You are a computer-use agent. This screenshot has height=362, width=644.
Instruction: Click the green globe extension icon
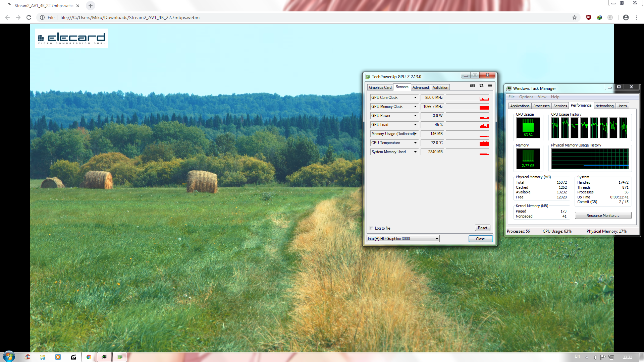(599, 17)
